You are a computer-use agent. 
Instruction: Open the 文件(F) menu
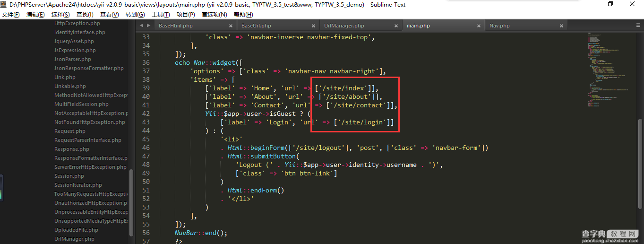11,14
